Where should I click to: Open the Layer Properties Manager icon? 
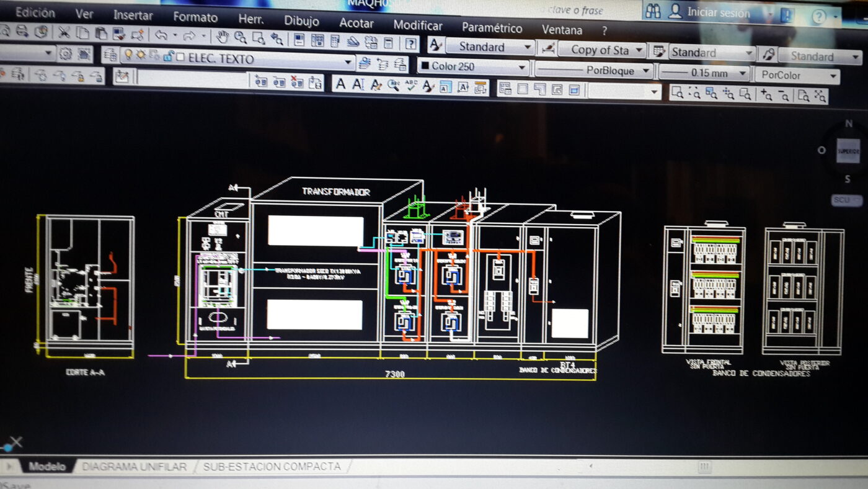110,55
